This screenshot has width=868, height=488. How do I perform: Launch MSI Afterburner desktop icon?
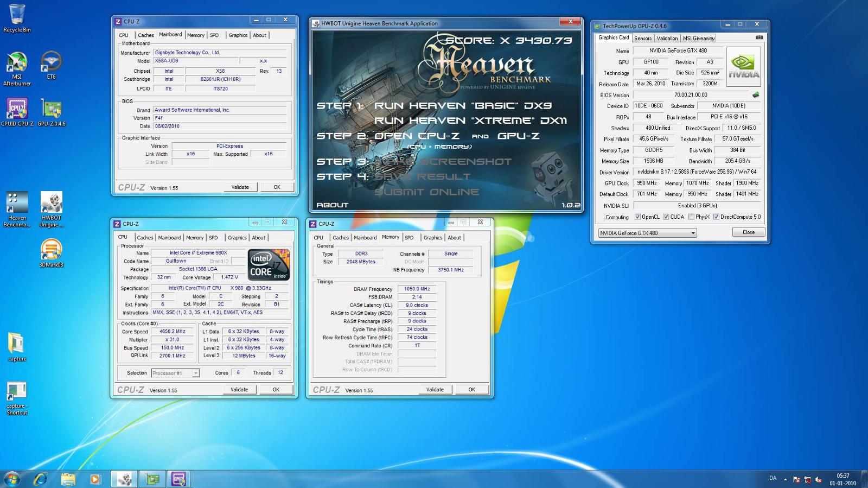click(x=17, y=69)
